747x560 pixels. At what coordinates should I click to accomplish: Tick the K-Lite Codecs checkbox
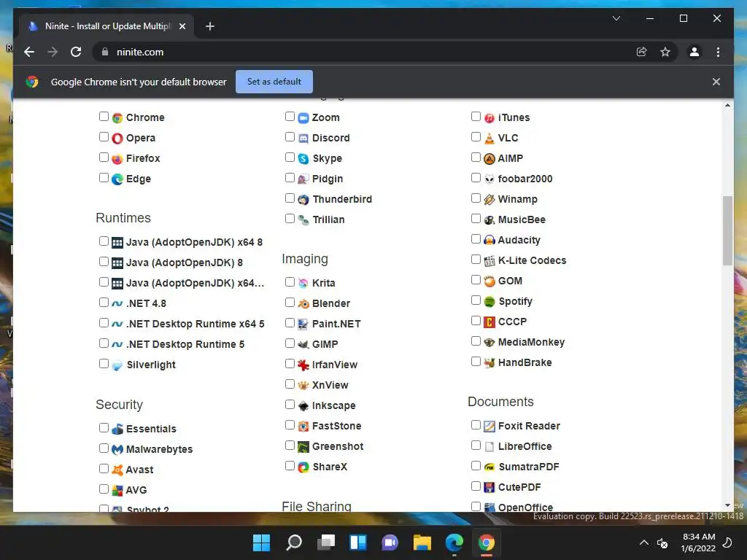pyautogui.click(x=476, y=259)
